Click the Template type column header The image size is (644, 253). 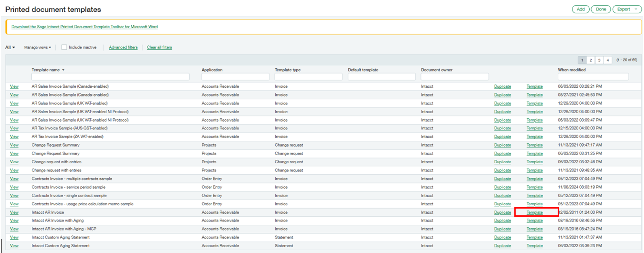[x=287, y=70]
